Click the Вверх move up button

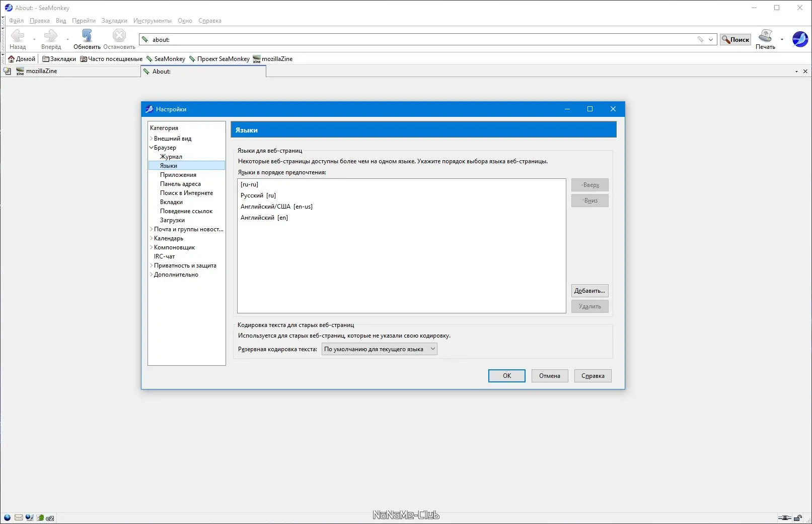(x=590, y=185)
